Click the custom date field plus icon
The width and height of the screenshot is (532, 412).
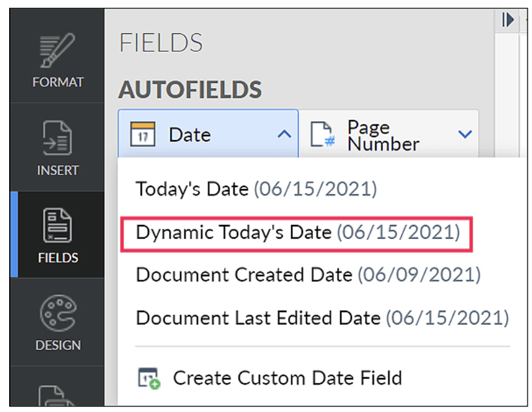148,378
